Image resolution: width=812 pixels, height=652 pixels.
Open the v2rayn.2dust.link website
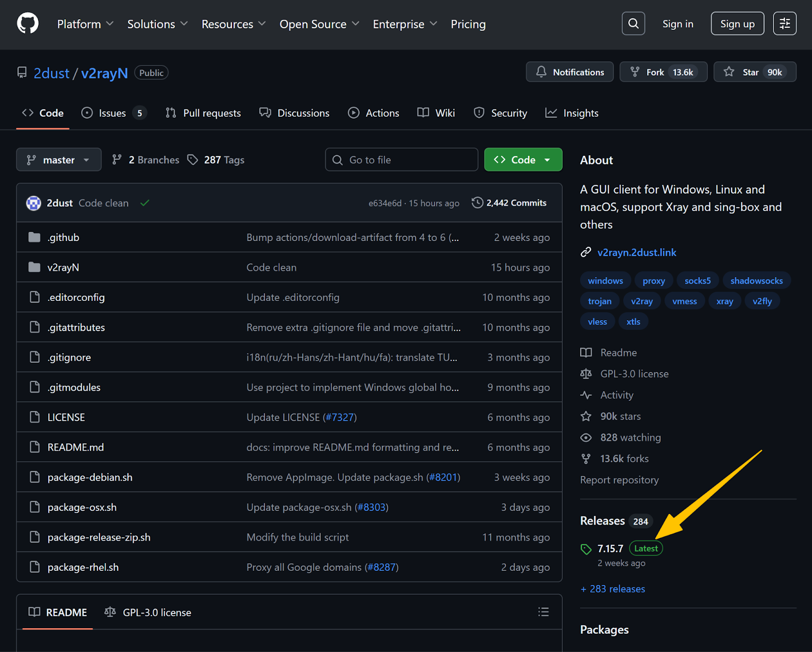[636, 252]
